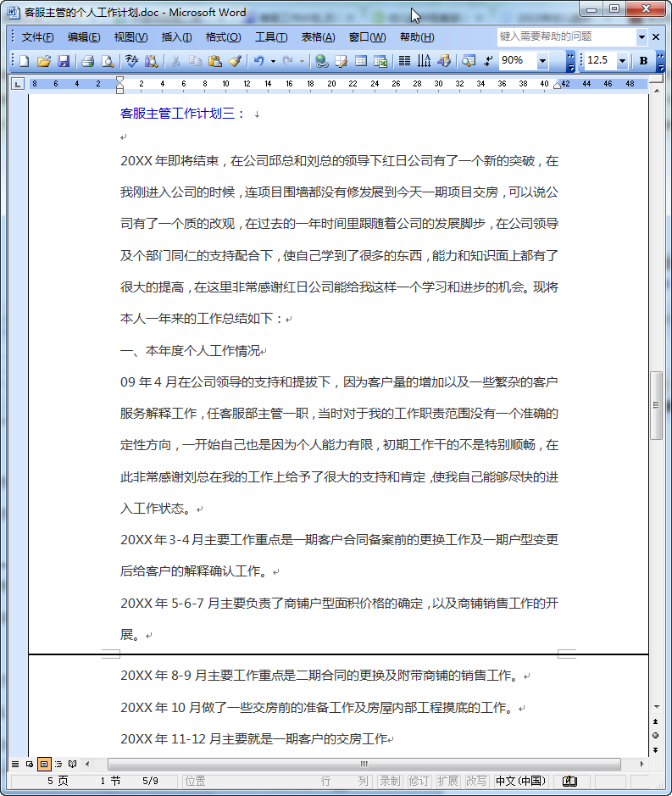Click the help question input box

point(566,37)
